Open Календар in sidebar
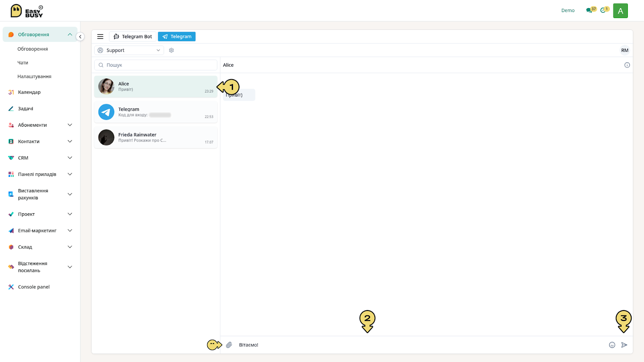This screenshot has height=362, width=644. [x=29, y=92]
